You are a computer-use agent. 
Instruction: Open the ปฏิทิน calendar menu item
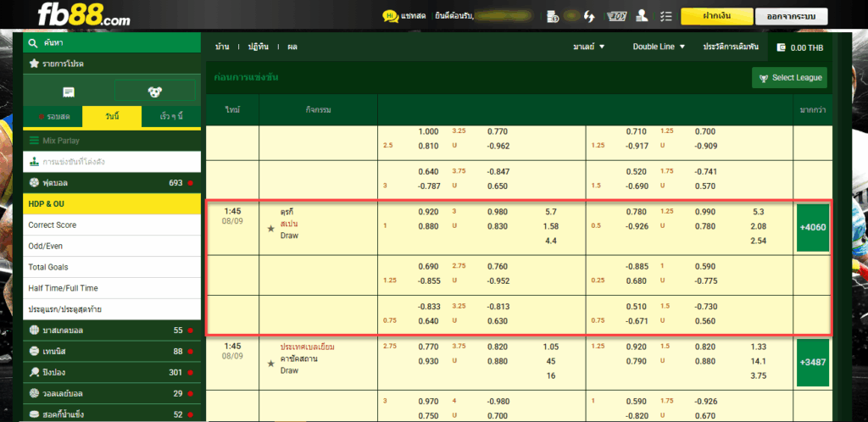click(x=258, y=47)
